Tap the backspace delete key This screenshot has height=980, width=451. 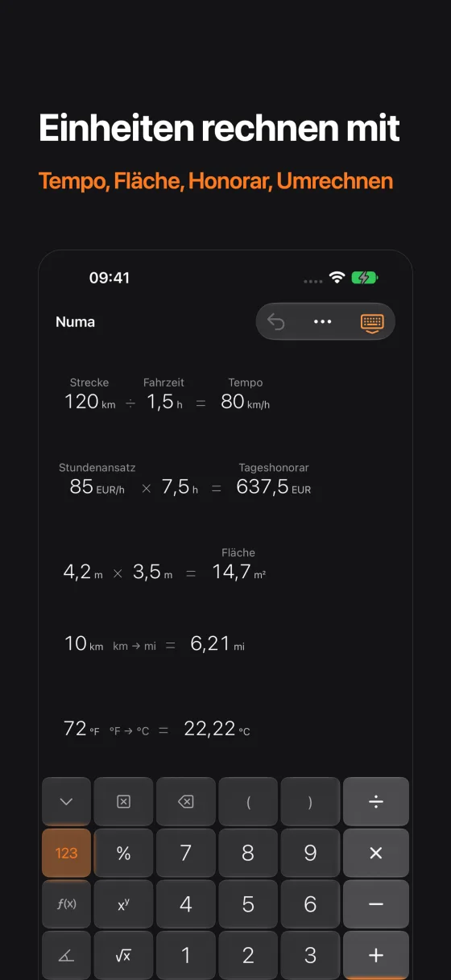(x=185, y=801)
